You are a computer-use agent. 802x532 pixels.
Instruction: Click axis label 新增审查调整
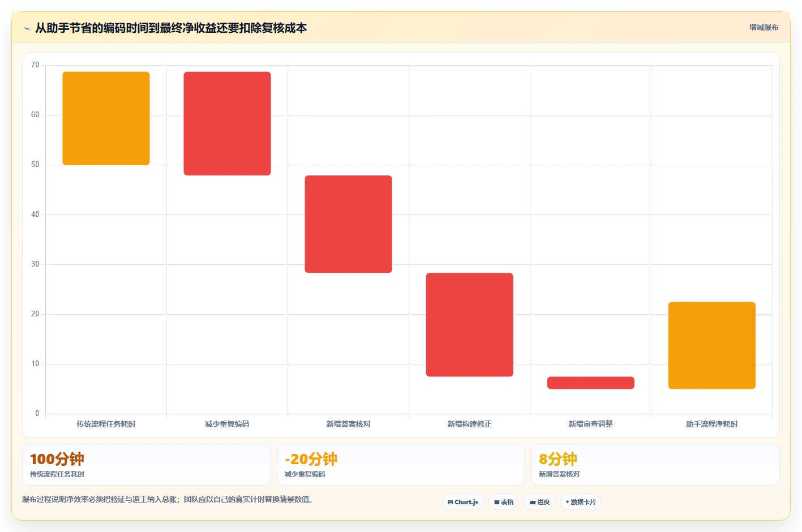(x=590, y=424)
